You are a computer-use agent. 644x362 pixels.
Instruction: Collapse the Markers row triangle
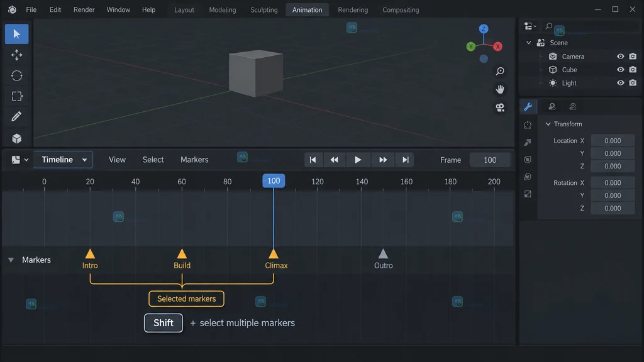(x=11, y=260)
